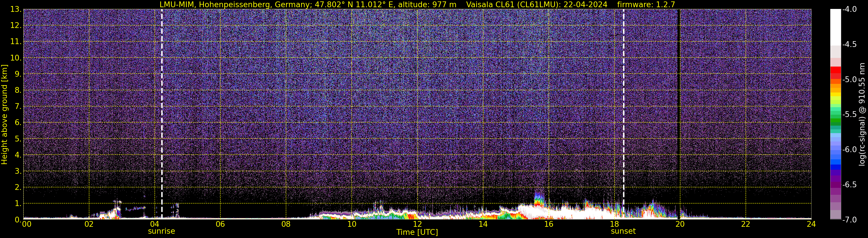Click the x-axis tick label '12'
868x238 pixels.
pos(417,224)
